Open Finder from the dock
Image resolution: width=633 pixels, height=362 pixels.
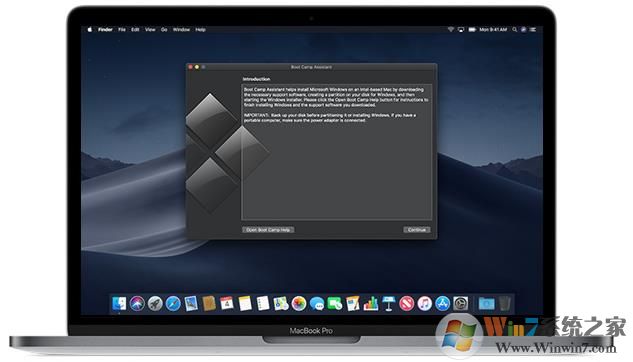(119, 303)
